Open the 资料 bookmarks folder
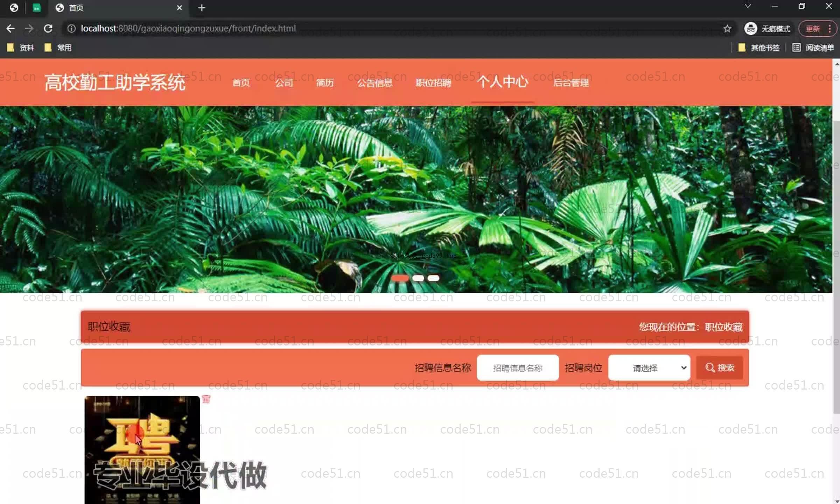Viewport: 840px width, 504px height. 21,48
